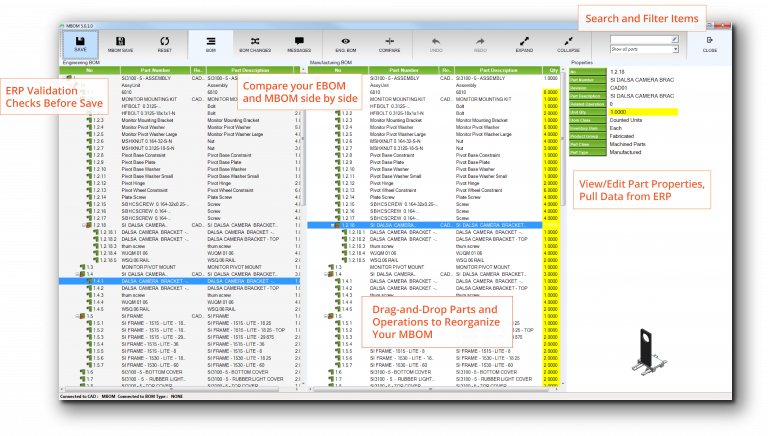Click the search text field above filter dropdown
This screenshot has height=436, width=768.
pyautogui.click(x=641, y=39)
